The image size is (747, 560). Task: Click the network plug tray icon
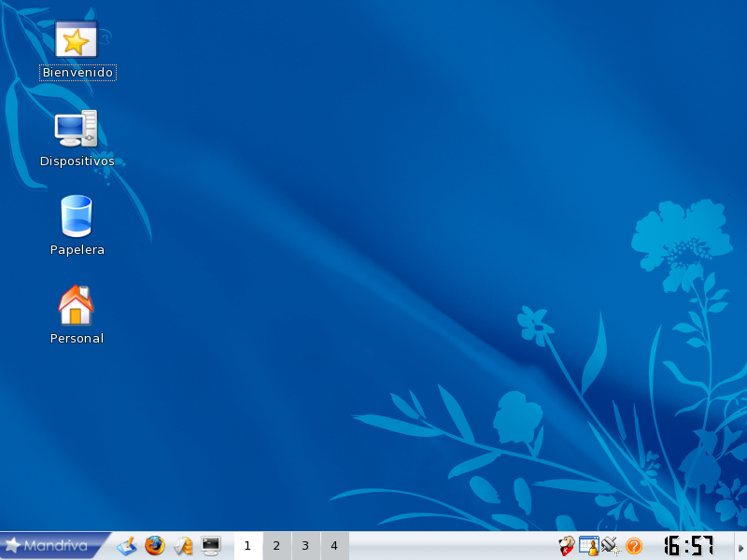coord(611,546)
